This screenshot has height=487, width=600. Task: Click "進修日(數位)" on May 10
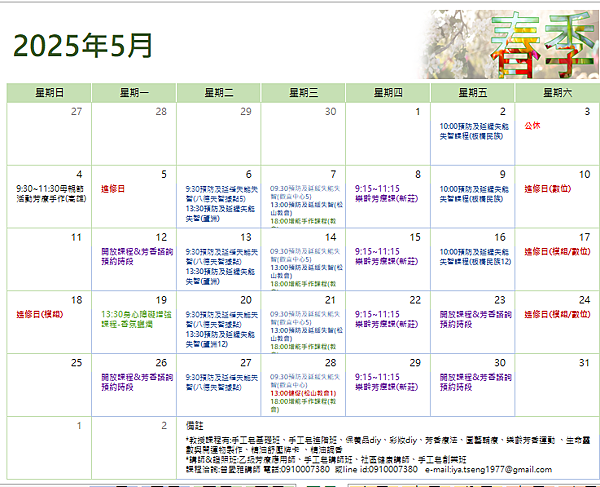click(x=548, y=189)
